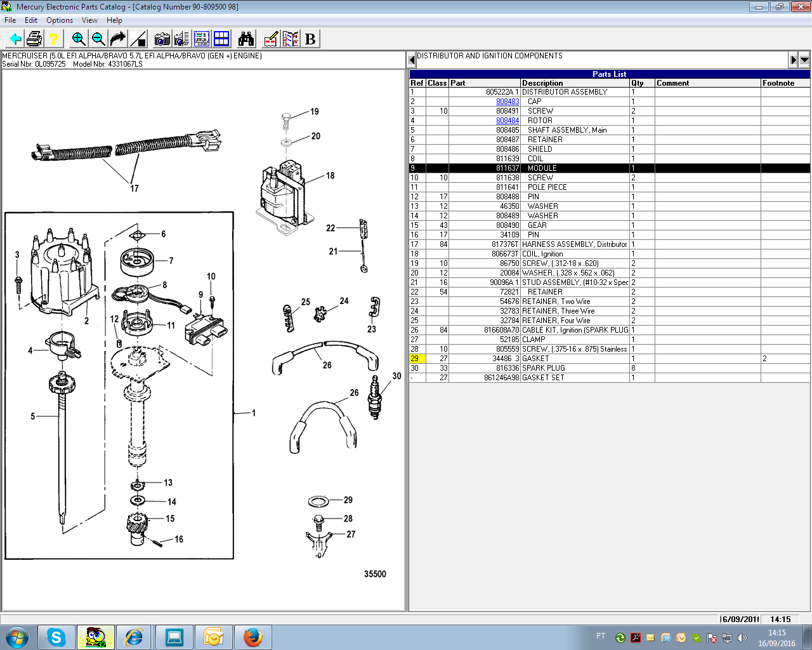Click the blue grid thumbnails icon
This screenshot has width=812, height=650.
[x=221, y=39]
